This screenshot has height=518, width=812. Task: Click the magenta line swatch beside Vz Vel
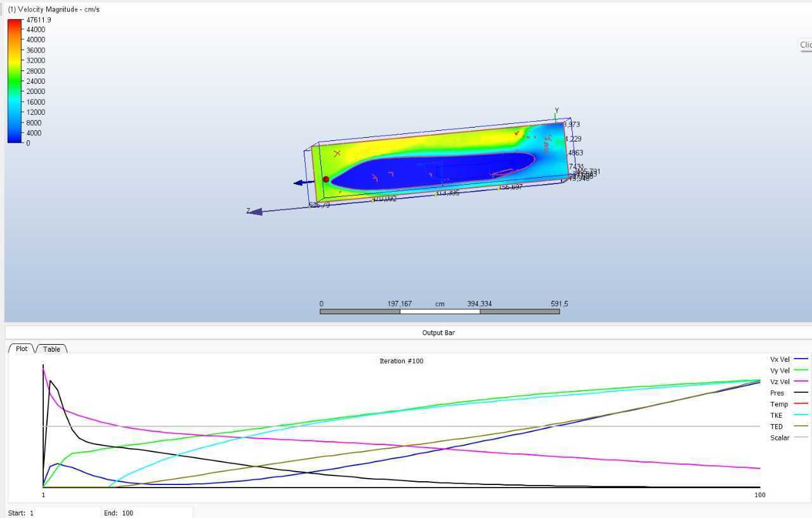(801, 382)
